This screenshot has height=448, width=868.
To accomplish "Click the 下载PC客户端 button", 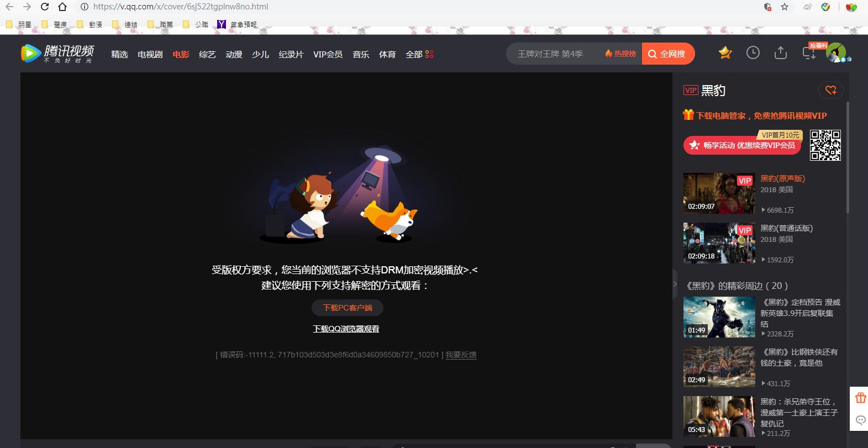I will (x=347, y=308).
